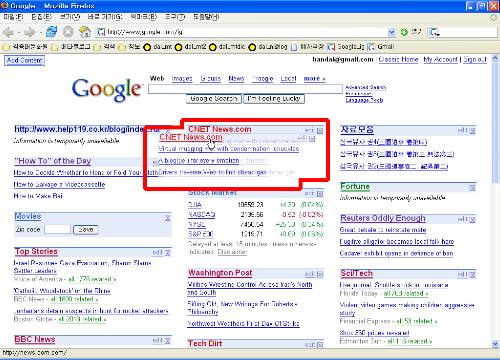Switch to the Images search tab
Screen dimensions: 500x360
pyautogui.click(x=182, y=79)
